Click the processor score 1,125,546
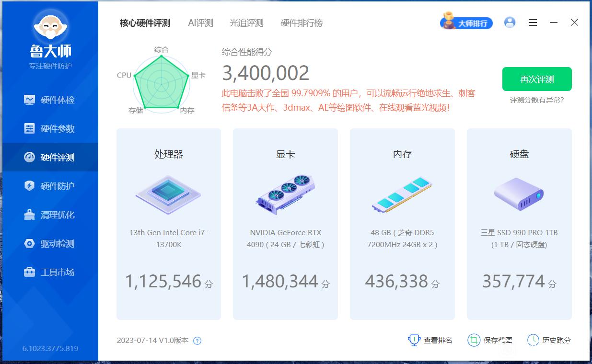Image resolution: width=592 pixels, height=364 pixels. click(163, 281)
